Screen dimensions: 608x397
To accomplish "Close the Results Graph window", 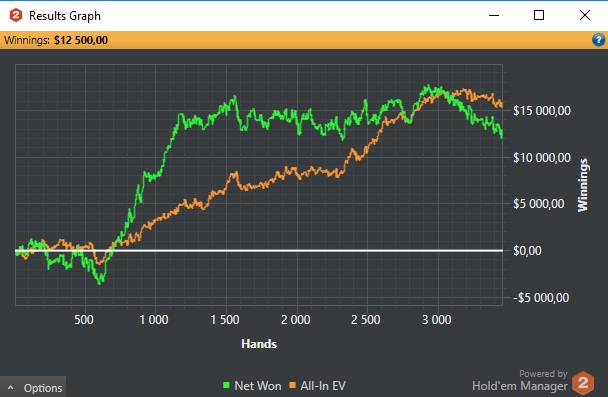I will coord(585,16).
